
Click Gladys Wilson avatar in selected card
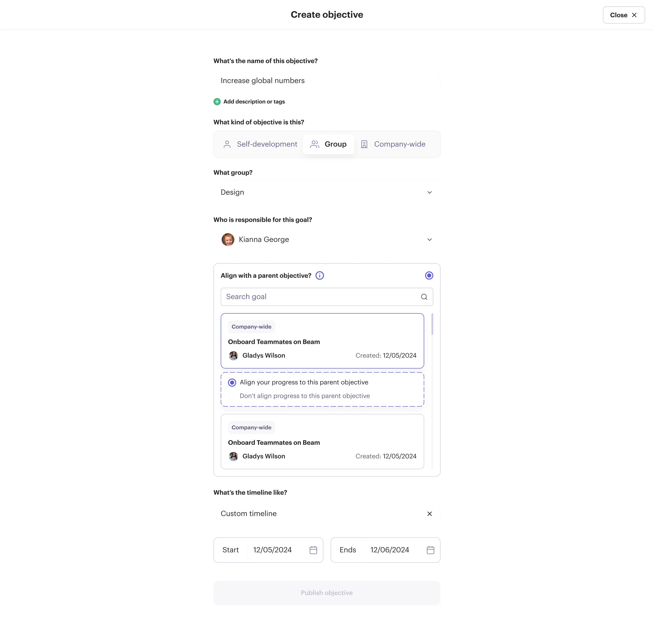click(233, 356)
